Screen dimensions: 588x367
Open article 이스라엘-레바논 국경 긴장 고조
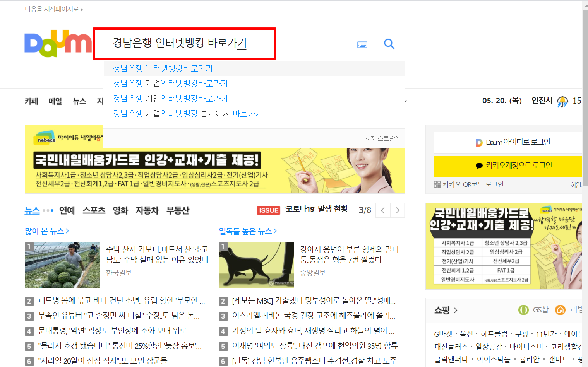coord(314,316)
